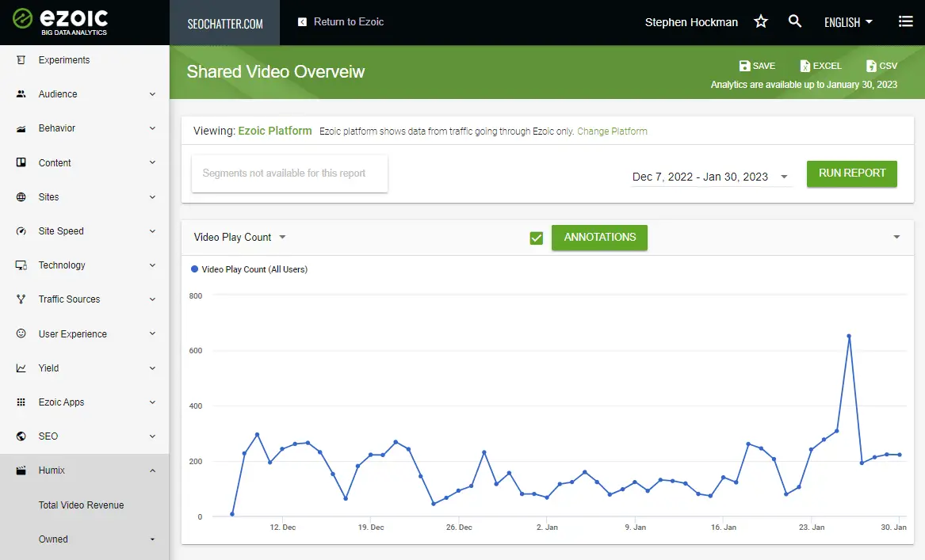Expand the Behavior menu chevron
The width and height of the screenshot is (925, 560).
pyautogui.click(x=152, y=128)
